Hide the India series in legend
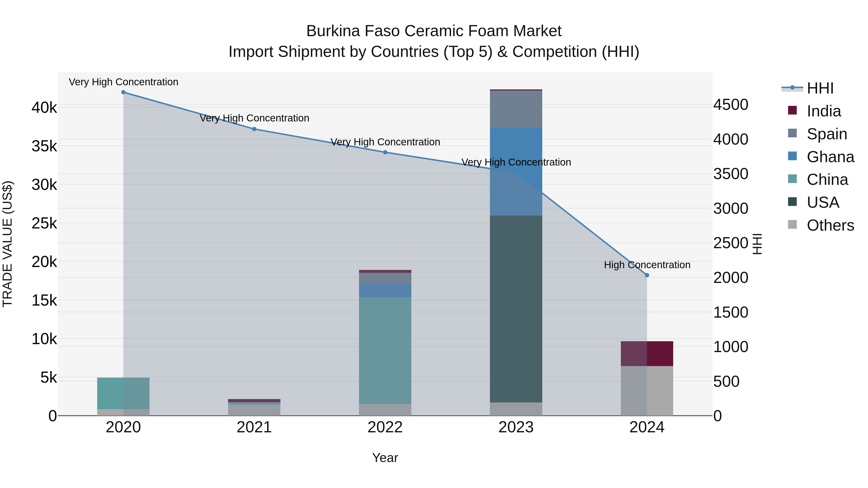 coord(815,111)
